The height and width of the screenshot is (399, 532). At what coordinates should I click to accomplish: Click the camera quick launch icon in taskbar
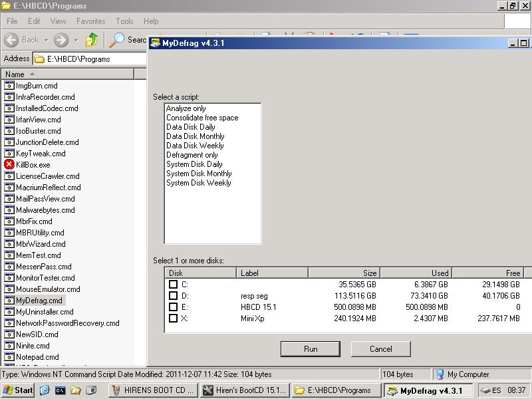91,390
